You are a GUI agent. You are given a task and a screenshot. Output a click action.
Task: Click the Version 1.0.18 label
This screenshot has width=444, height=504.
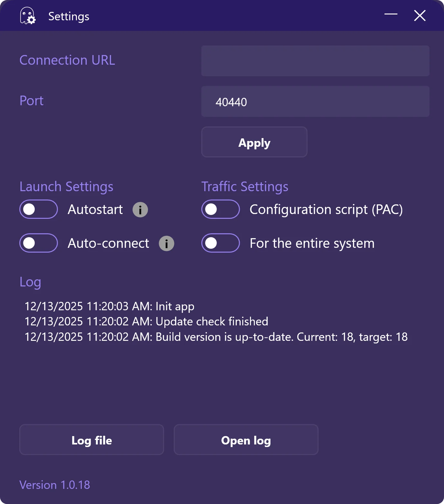pos(55,485)
